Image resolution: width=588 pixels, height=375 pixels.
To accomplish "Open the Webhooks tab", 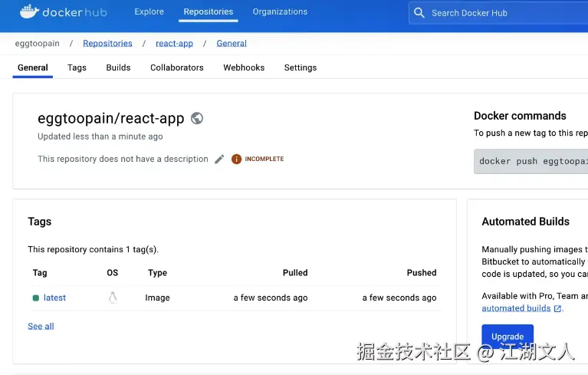I will pos(244,67).
